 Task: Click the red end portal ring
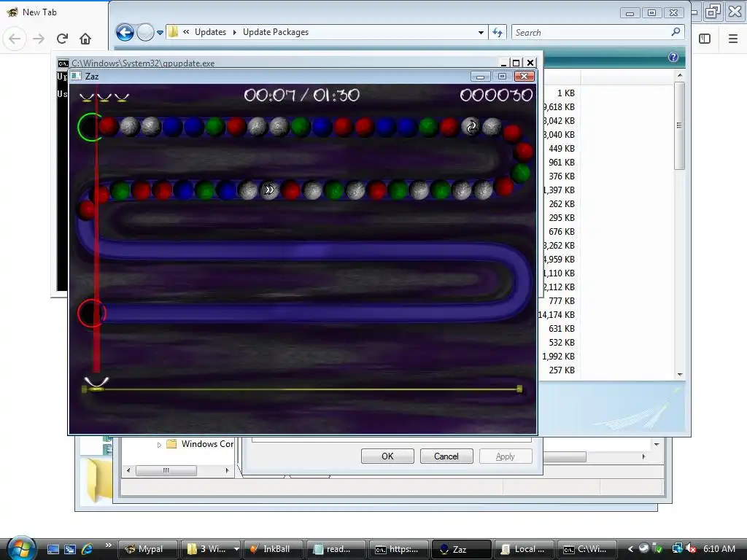tap(90, 314)
